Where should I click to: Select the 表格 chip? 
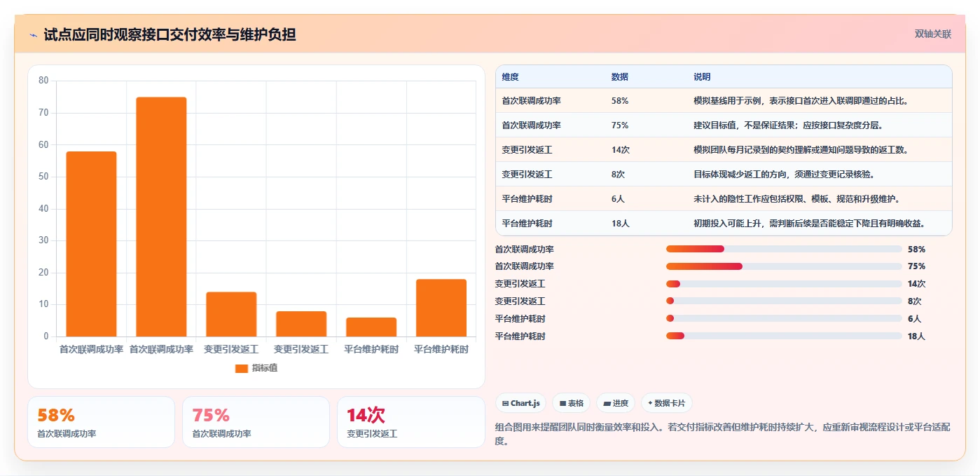(571, 403)
